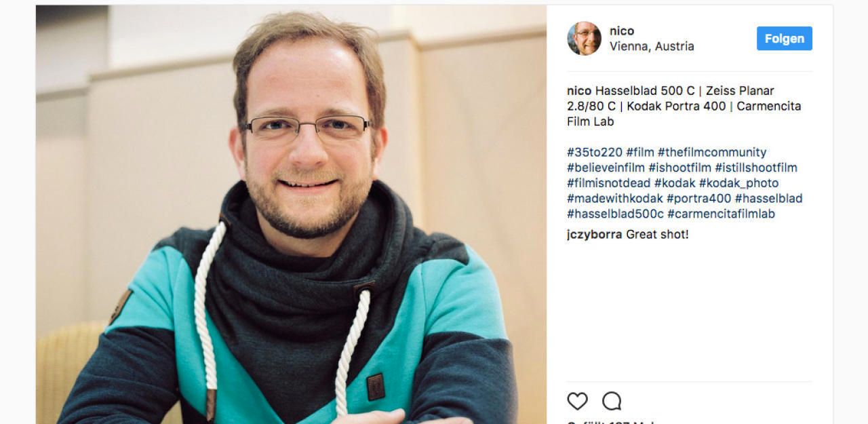
Task: Open the #believeinfilm hashtag
Action: point(606,168)
